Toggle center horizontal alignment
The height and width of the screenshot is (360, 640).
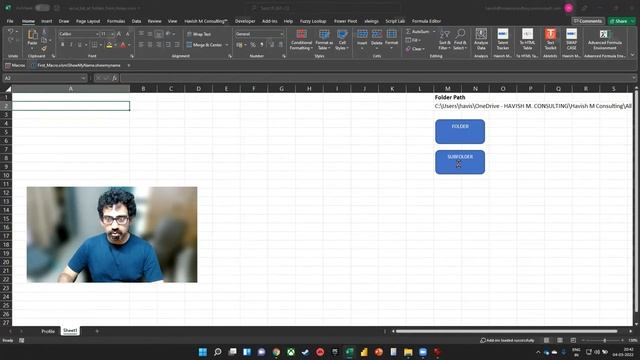[x=150, y=45]
